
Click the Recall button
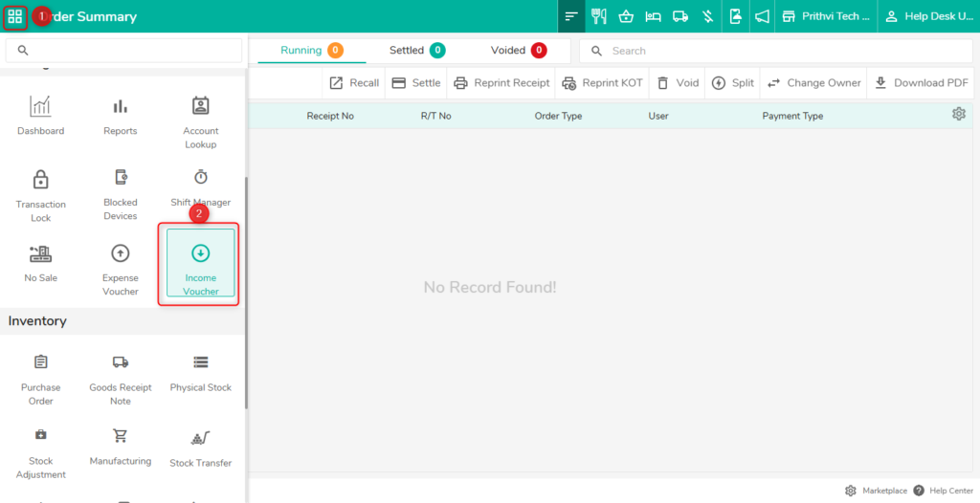tap(354, 83)
